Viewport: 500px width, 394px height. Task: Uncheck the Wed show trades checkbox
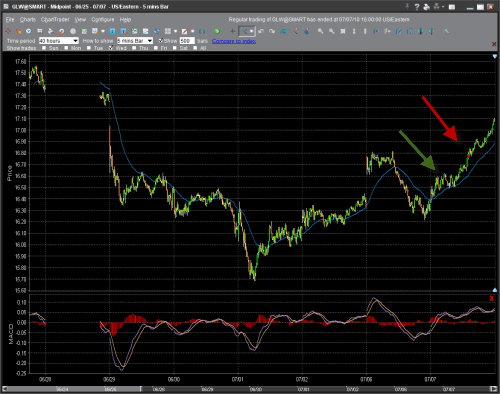point(111,48)
